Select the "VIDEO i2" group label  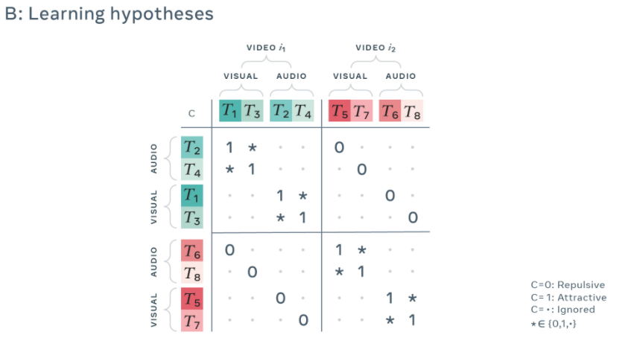[x=375, y=48]
